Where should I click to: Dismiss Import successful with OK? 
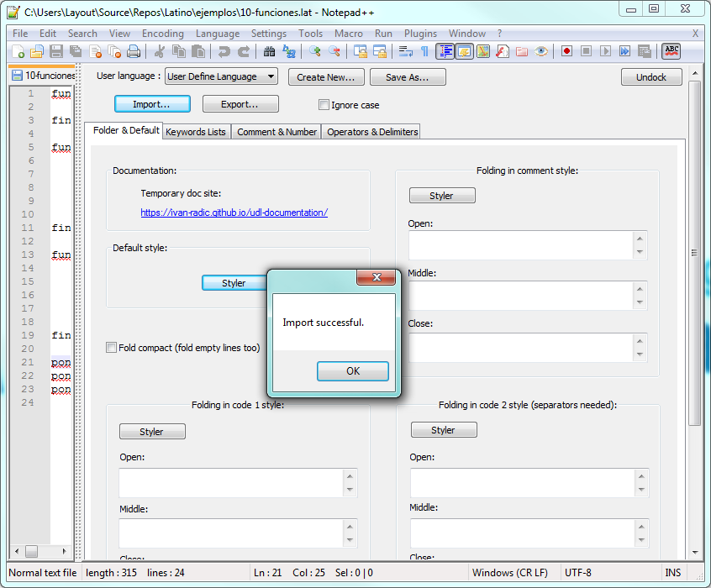pos(352,370)
